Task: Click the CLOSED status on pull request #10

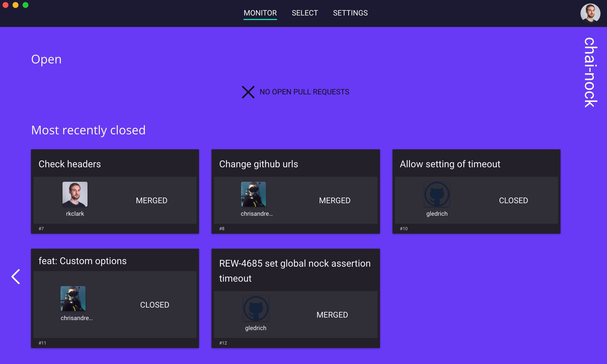Action: [x=513, y=200]
